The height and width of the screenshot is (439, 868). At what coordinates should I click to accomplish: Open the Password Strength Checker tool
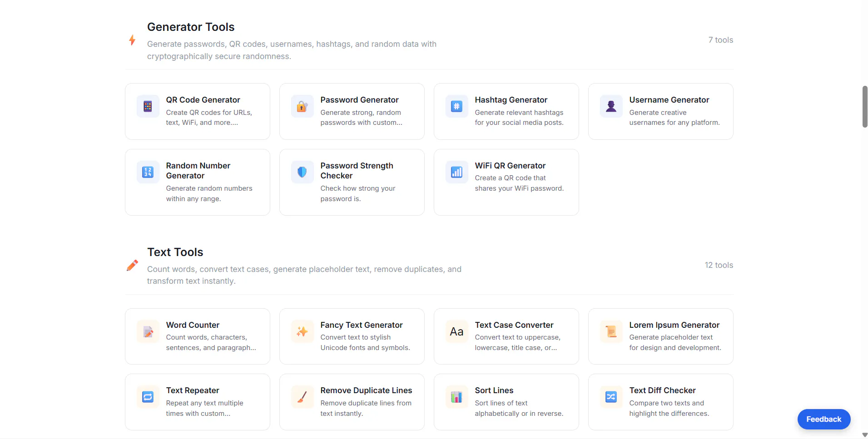coord(352,182)
